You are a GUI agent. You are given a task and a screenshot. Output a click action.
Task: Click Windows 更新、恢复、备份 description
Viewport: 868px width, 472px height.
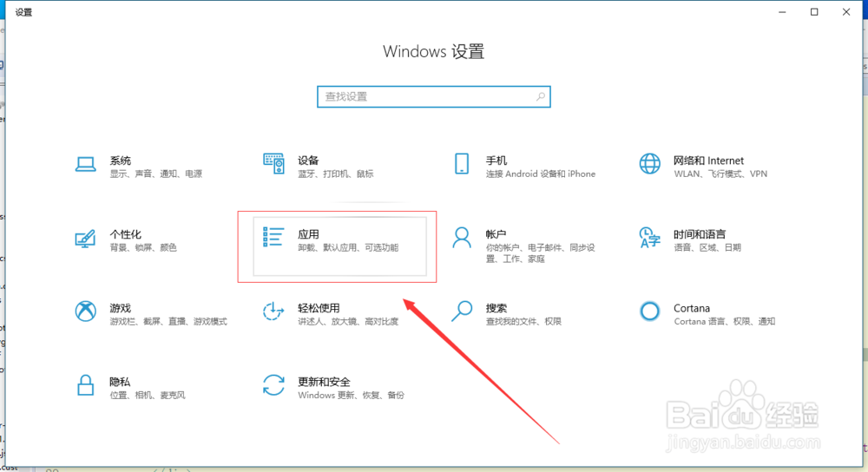click(351, 395)
